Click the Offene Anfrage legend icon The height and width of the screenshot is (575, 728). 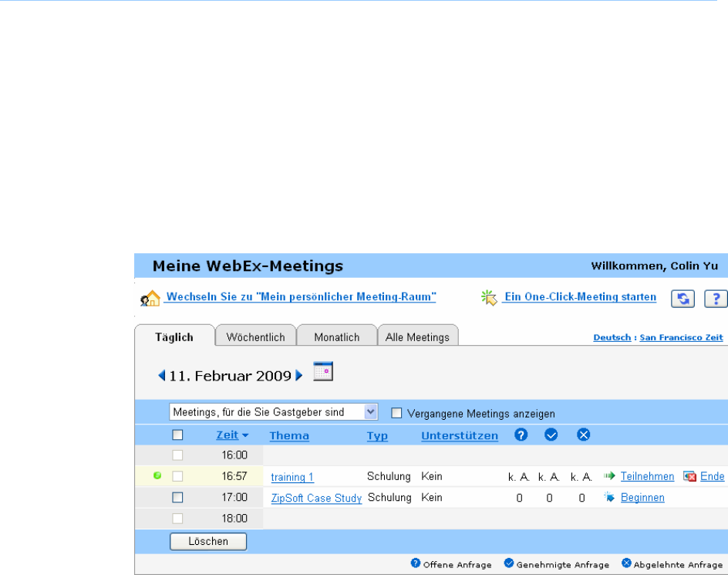(416, 563)
